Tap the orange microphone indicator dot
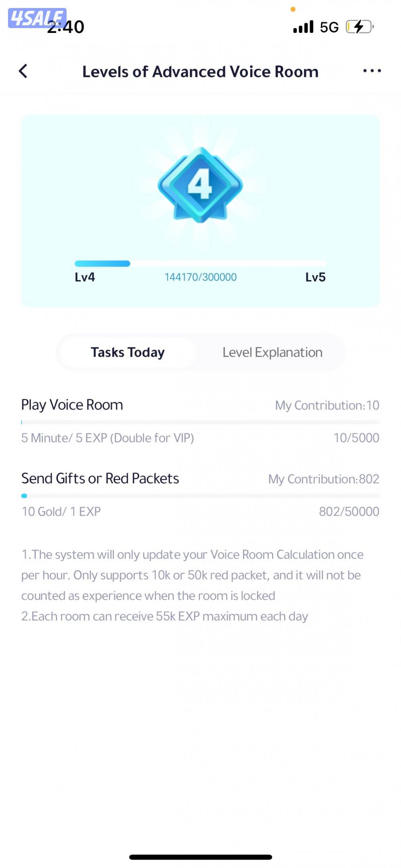This screenshot has width=401, height=868. coord(293,9)
